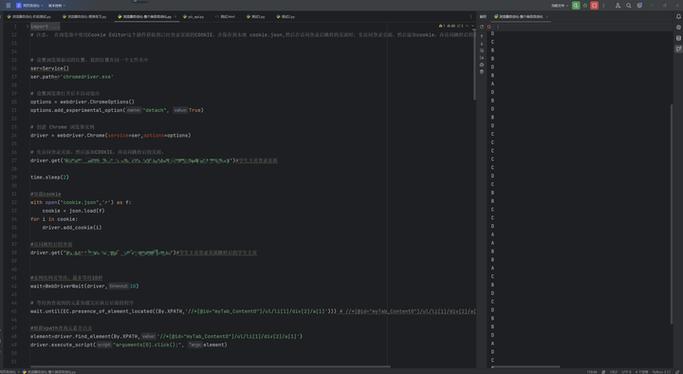The width and height of the screenshot is (683, 374).
Task: Click the file breadcrumb in status bar
Action: 49,372
